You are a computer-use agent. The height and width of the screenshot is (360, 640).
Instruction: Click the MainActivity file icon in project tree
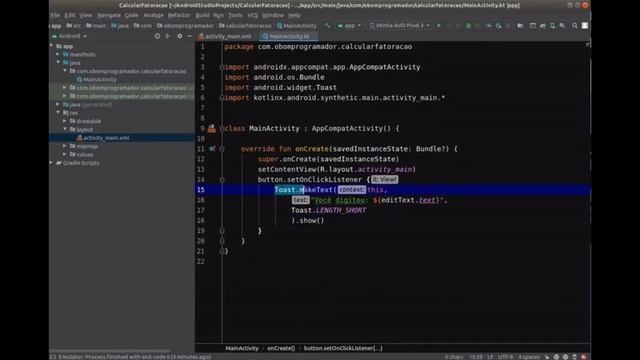point(79,80)
